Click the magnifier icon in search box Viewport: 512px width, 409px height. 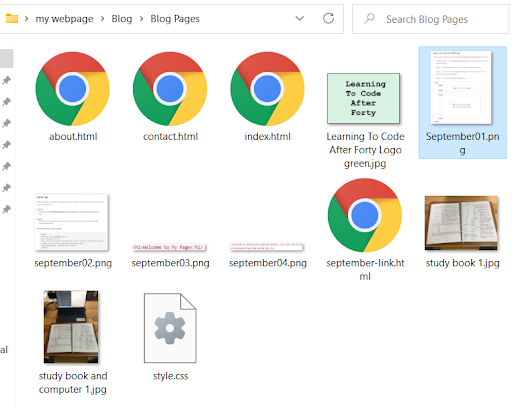pos(369,18)
